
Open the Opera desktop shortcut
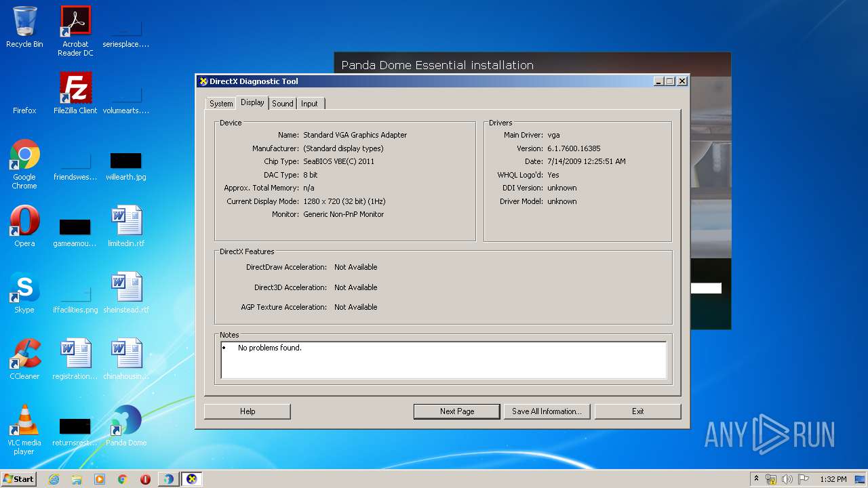[24, 226]
